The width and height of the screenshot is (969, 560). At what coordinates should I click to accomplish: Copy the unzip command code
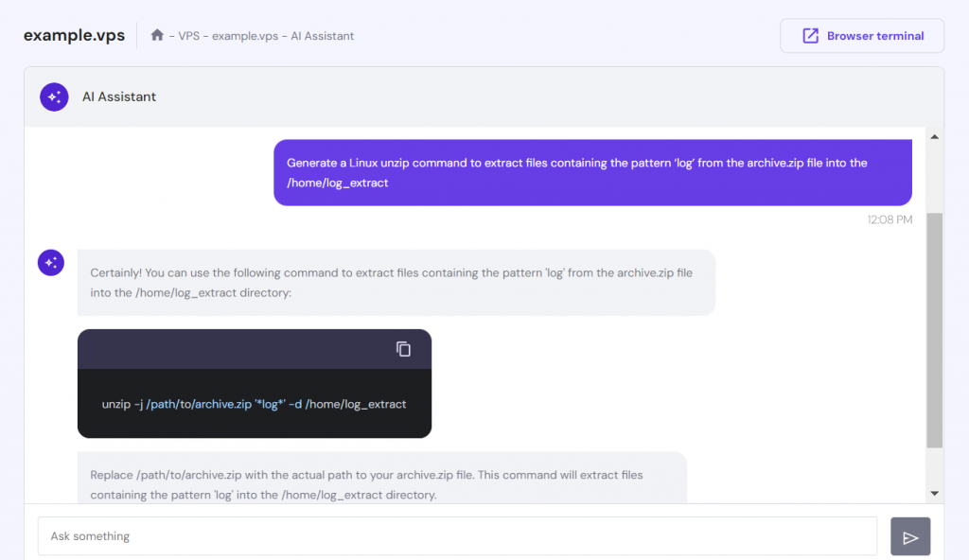[x=403, y=349]
